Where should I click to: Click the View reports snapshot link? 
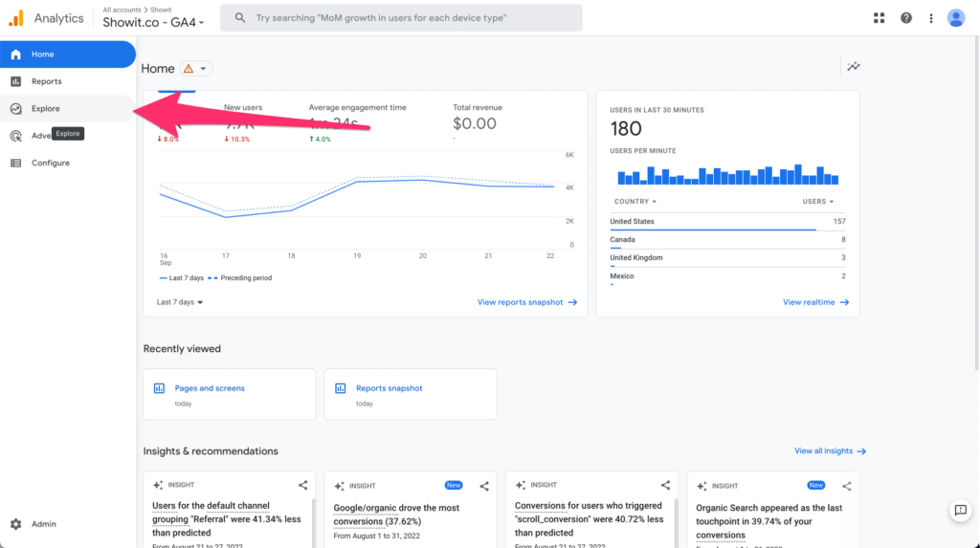pyautogui.click(x=526, y=302)
